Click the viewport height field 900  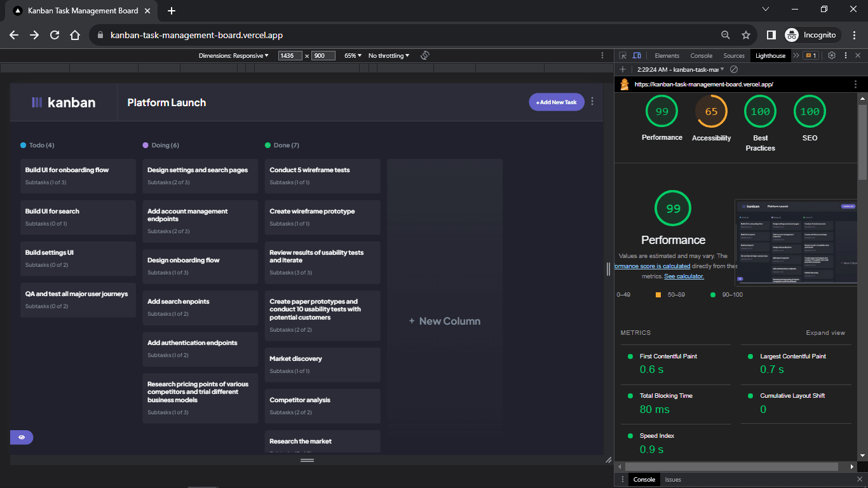pos(323,56)
